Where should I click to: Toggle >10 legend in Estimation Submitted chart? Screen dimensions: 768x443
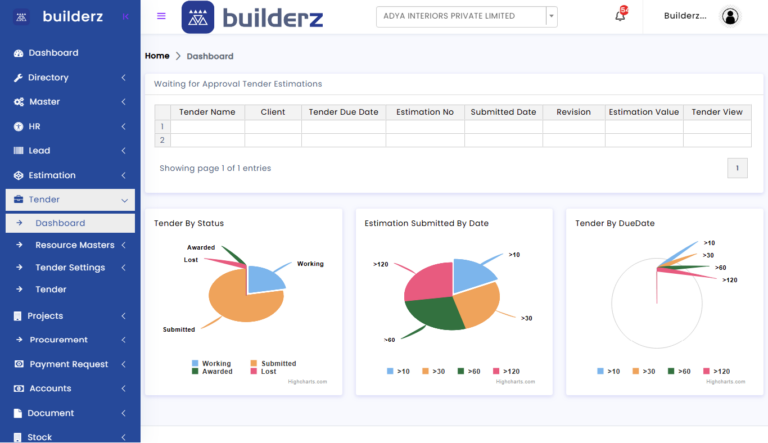[x=398, y=371]
